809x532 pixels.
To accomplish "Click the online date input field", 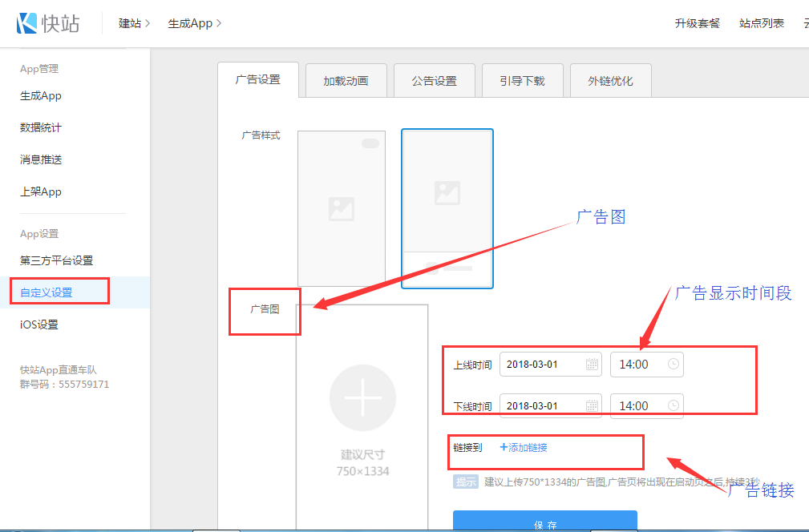I will click(541, 365).
